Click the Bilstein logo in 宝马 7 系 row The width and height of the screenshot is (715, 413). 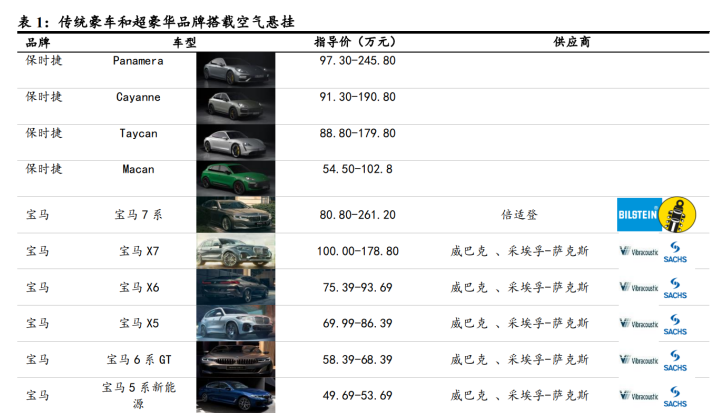[657, 214]
